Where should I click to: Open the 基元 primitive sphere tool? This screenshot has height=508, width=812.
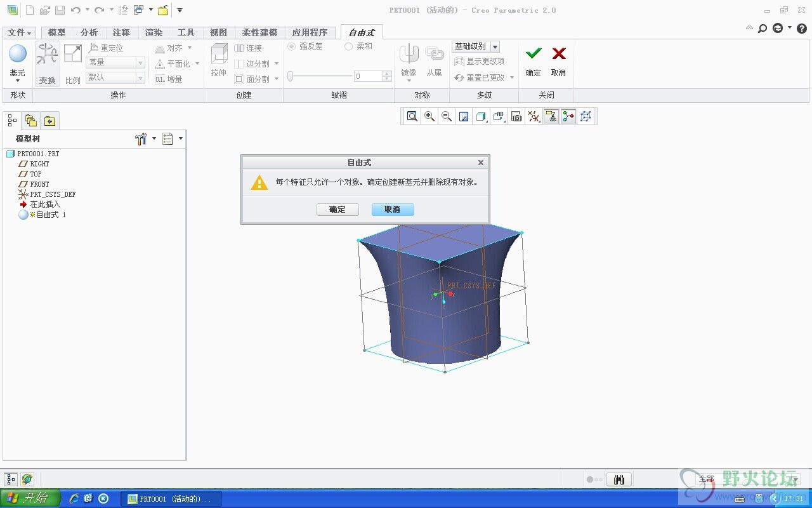click(18, 63)
